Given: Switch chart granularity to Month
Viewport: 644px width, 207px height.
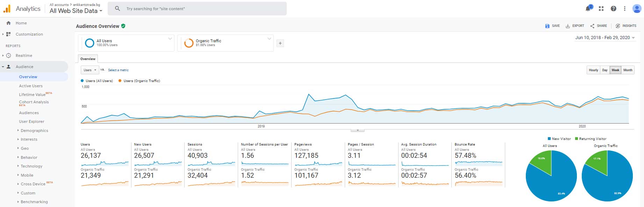Looking at the screenshot, I should pyautogui.click(x=628, y=70).
